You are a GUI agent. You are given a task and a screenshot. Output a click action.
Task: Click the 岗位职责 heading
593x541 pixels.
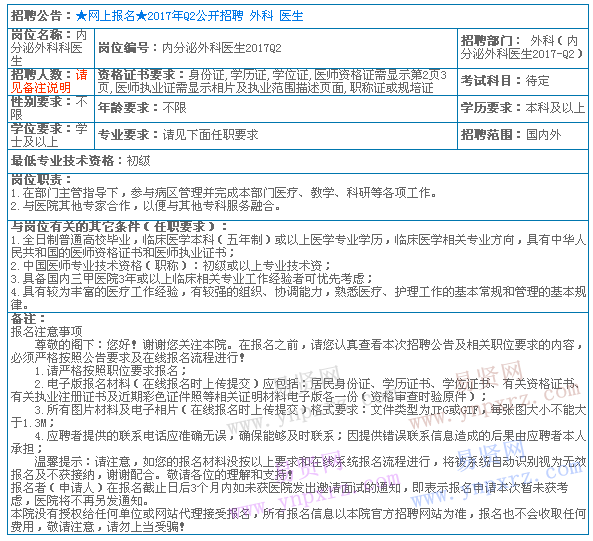point(41,180)
